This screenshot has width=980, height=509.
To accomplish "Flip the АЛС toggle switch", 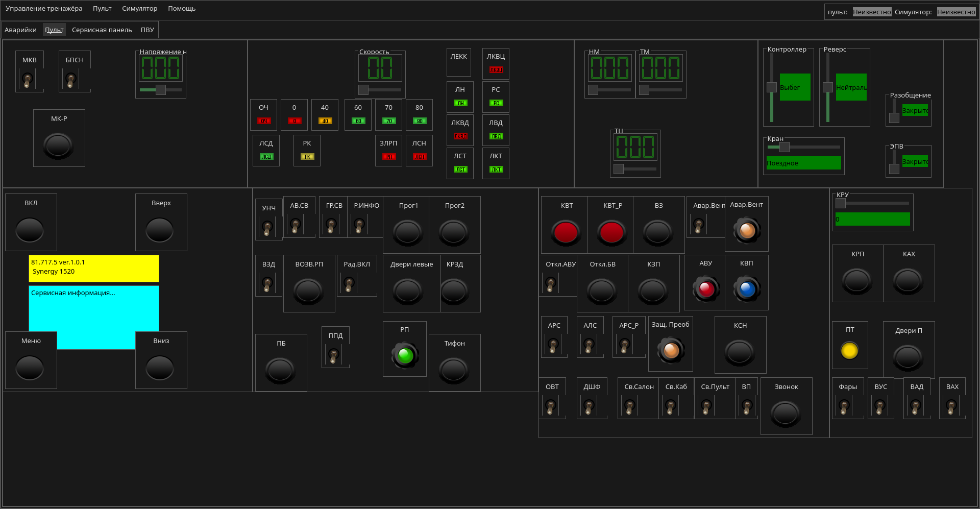I will coord(589,345).
